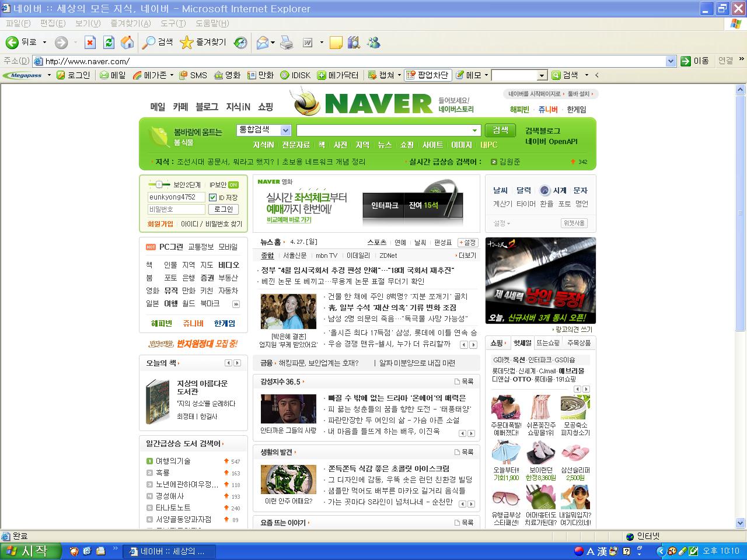Switch to the 스포츠 news tab
Viewport: 747px width, 560px height.
(376, 243)
